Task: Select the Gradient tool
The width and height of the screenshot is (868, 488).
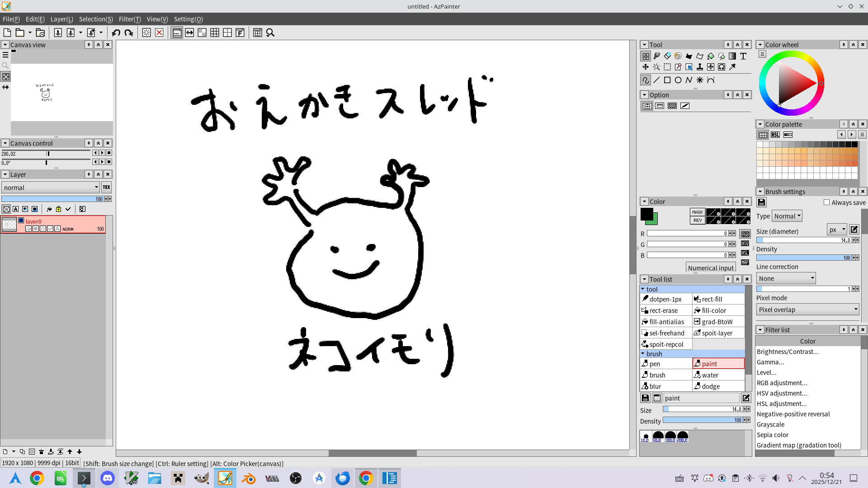Action: 732,56
